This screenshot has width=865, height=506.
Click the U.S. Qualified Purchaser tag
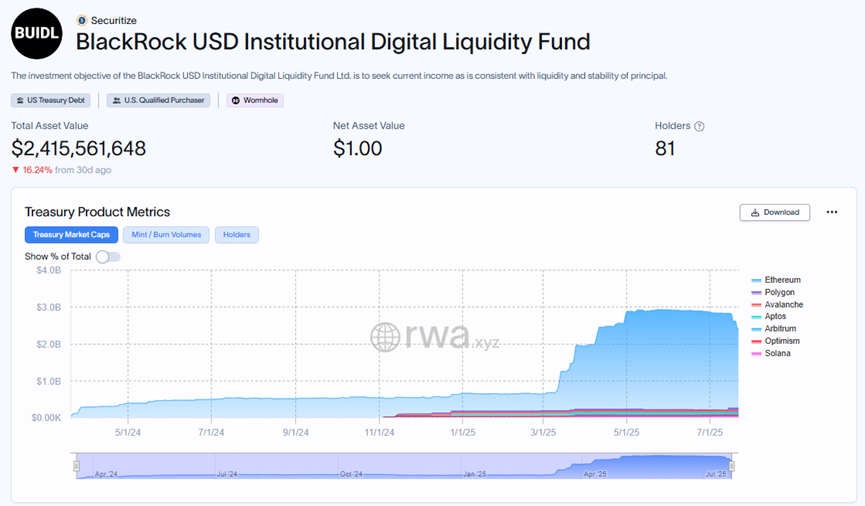[x=160, y=100]
